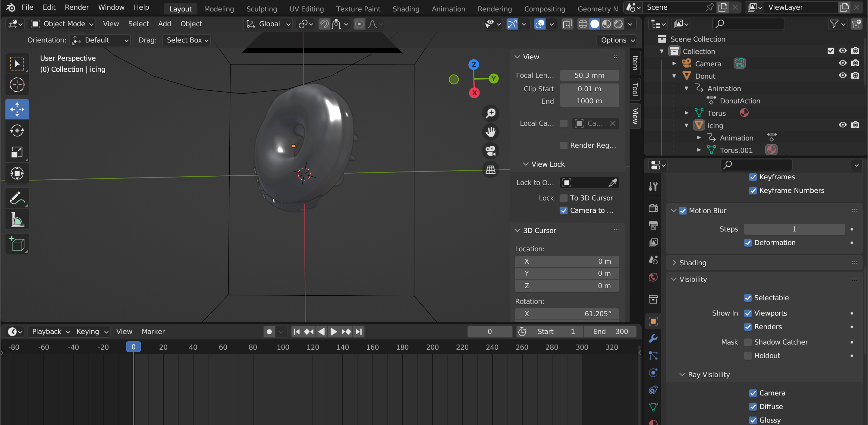
Task: Open Global transform orientation dropdown
Action: (268, 24)
